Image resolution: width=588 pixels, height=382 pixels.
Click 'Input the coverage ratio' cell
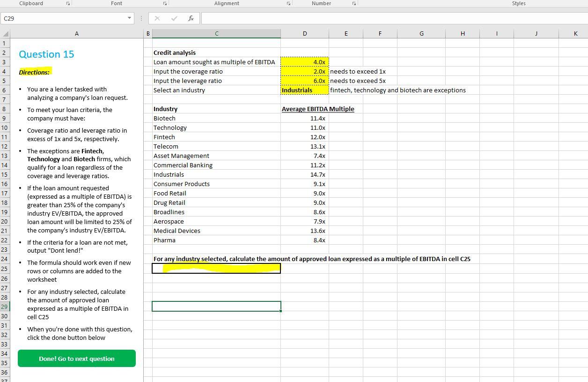point(188,71)
